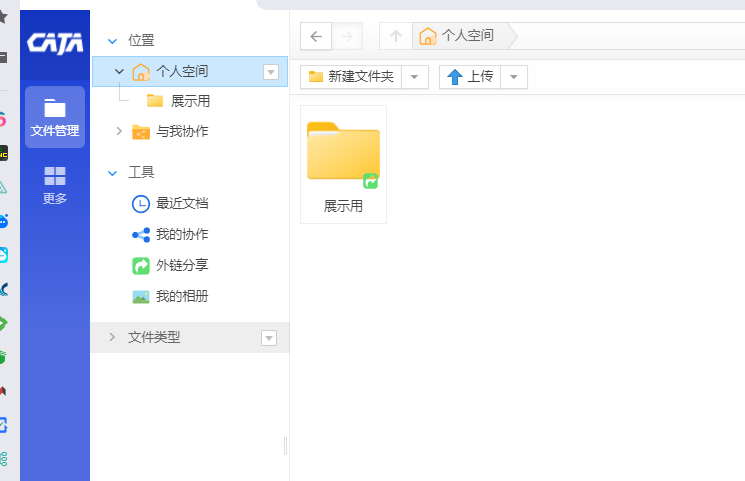The width and height of the screenshot is (745, 481).
Task: Select 展示用 folder in the tree
Action: pos(189,101)
